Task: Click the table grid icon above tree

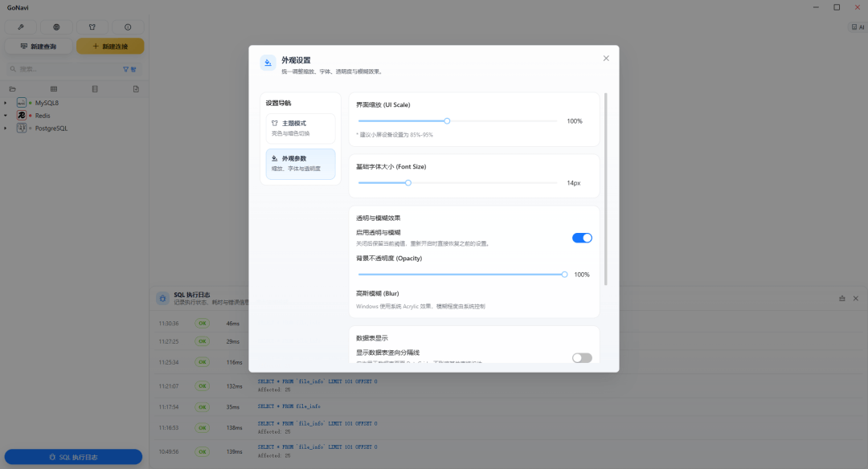Action: (x=54, y=89)
